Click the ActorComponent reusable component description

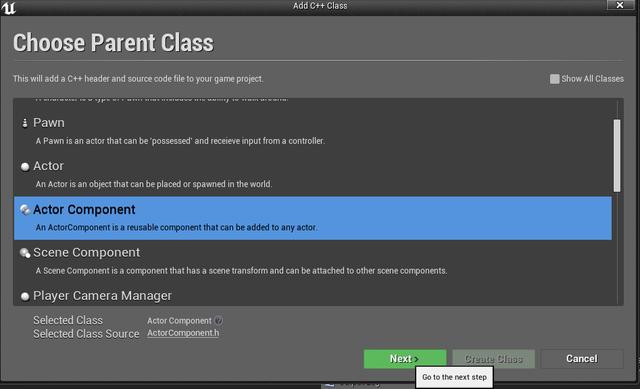(176, 227)
